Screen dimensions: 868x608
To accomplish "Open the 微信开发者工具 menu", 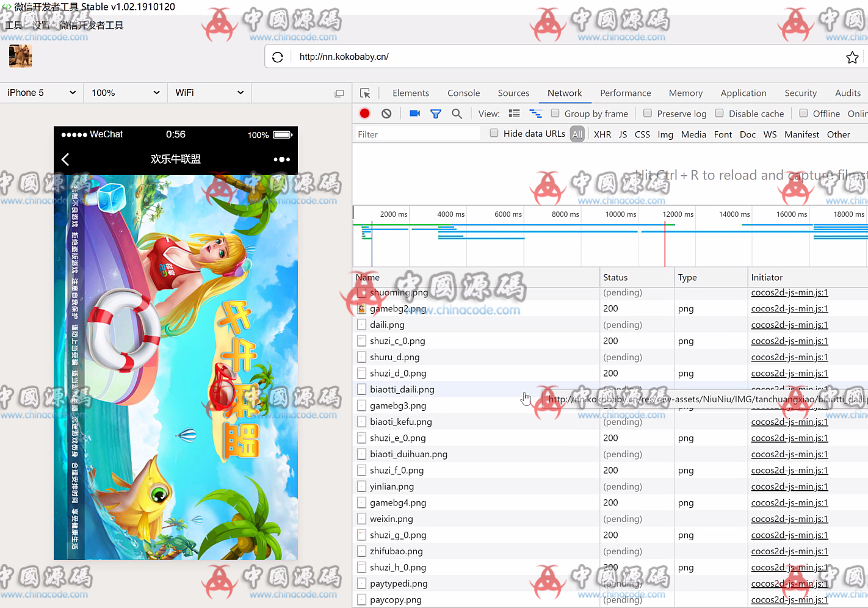I will pyautogui.click(x=92, y=25).
